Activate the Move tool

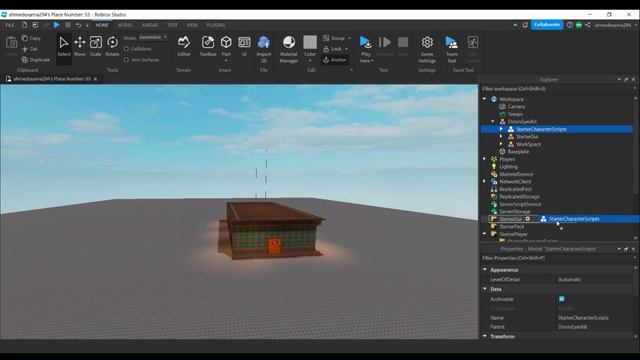click(80, 47)
